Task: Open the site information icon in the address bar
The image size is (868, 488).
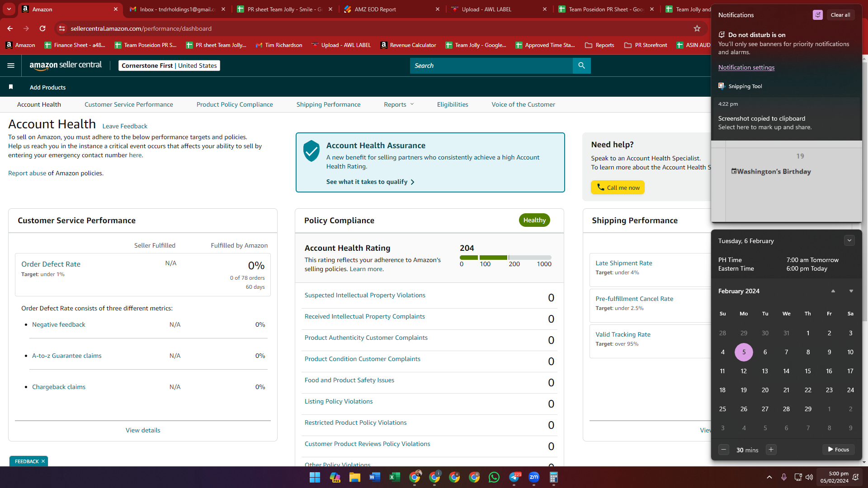Action: point(62,28)
